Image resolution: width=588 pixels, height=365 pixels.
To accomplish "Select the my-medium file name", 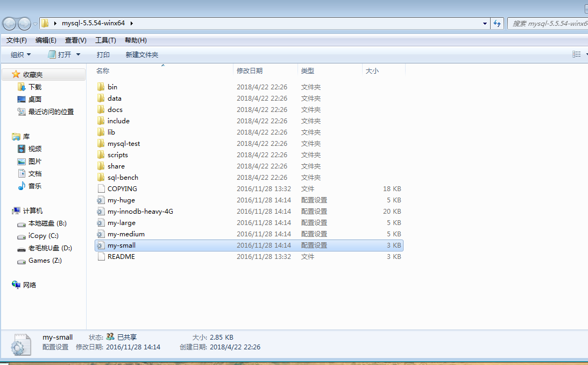I will [126, 234].
